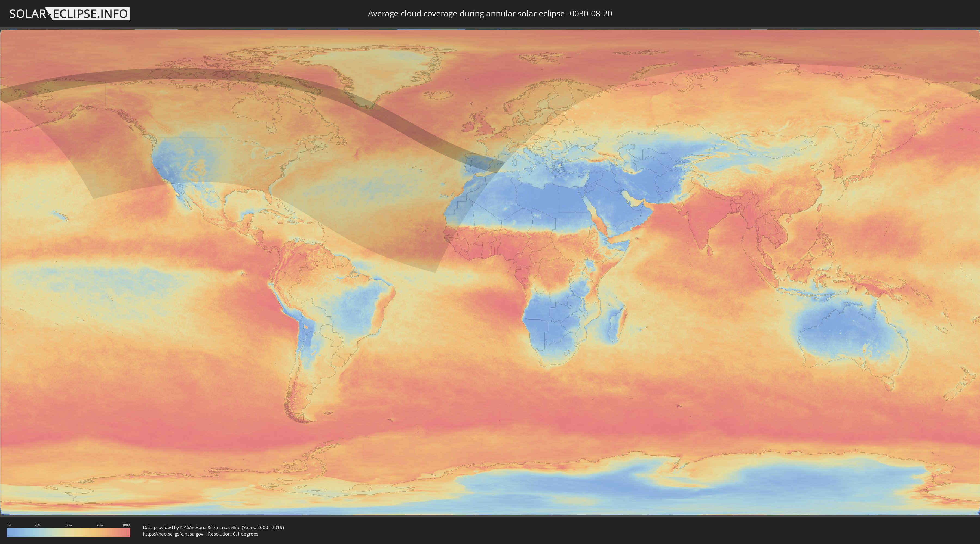Click the 50% legend label
This screenshot has height=544, width=980.
pyautogui.click(x=69, y=525)
